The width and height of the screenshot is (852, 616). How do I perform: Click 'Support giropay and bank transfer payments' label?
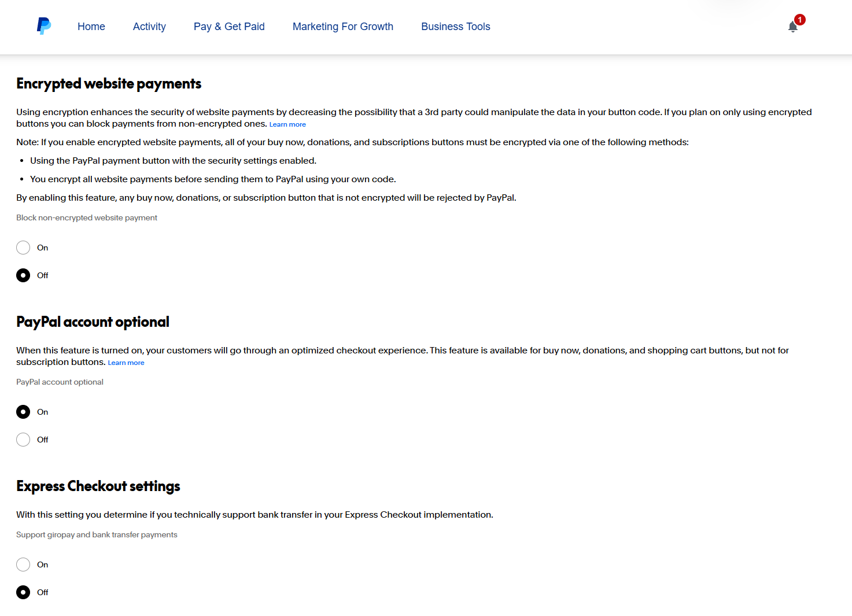97,535
